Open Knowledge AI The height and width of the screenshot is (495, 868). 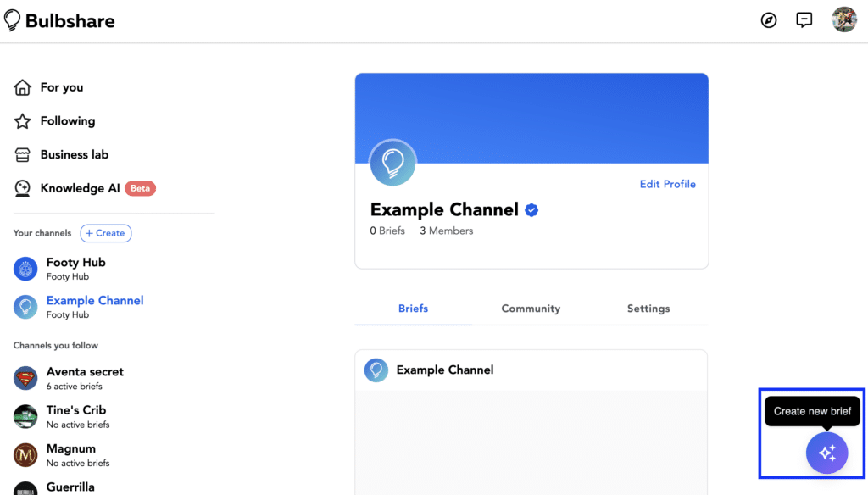click(x=80, y=188)
